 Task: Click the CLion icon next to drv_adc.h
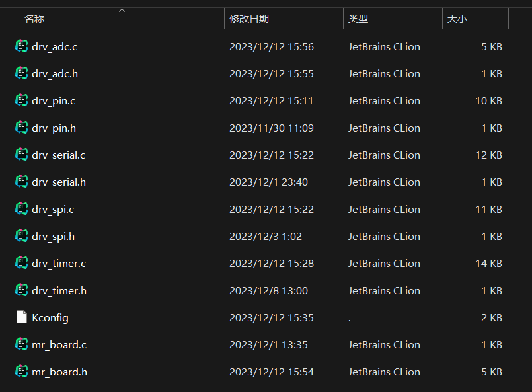tap(20, 73)
